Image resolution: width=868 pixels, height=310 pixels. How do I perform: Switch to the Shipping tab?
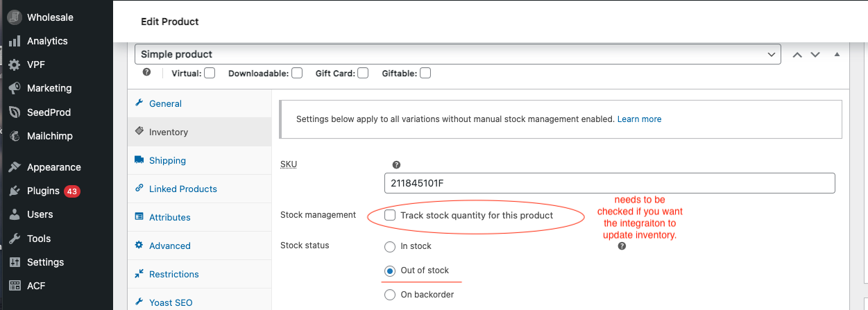[x=167, y=160]
